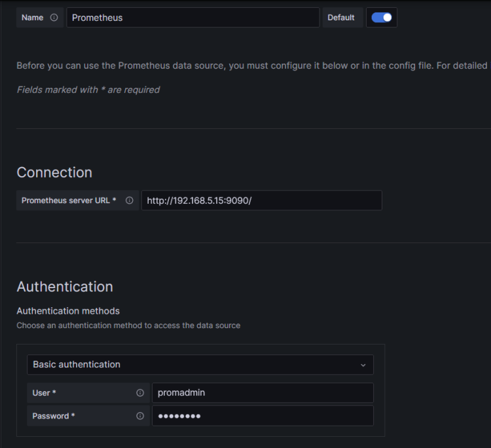Click the Name field containing Prometheus
The image size is (491, 448).
point(193,18)
